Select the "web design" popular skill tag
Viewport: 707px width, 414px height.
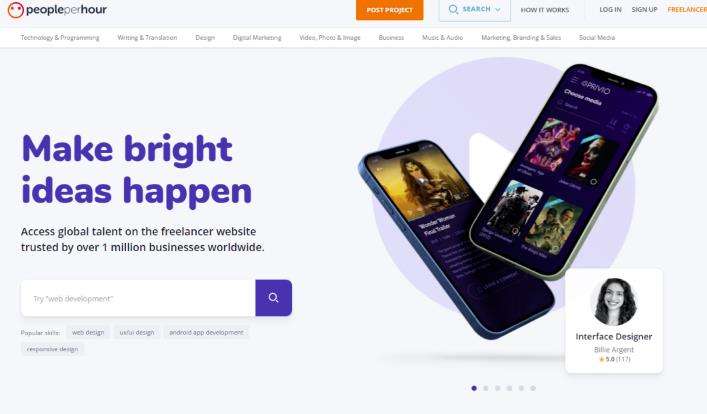click(88, 332)
